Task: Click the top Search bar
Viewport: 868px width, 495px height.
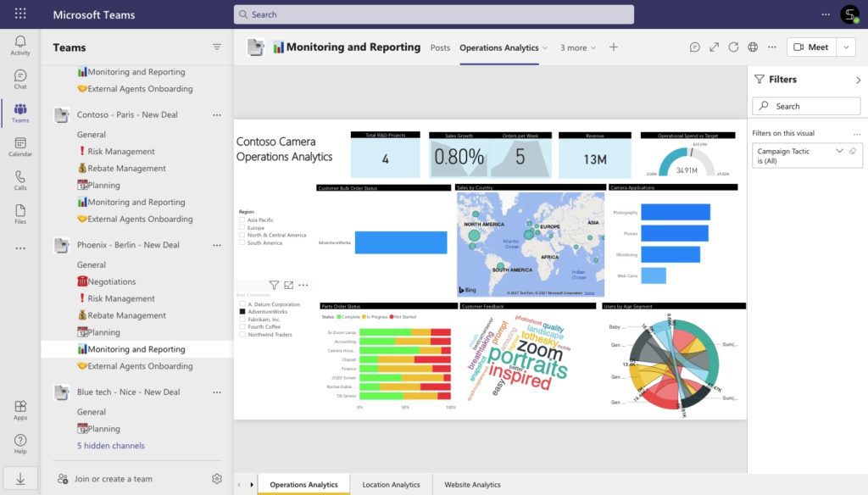Action: pos(433,14)
